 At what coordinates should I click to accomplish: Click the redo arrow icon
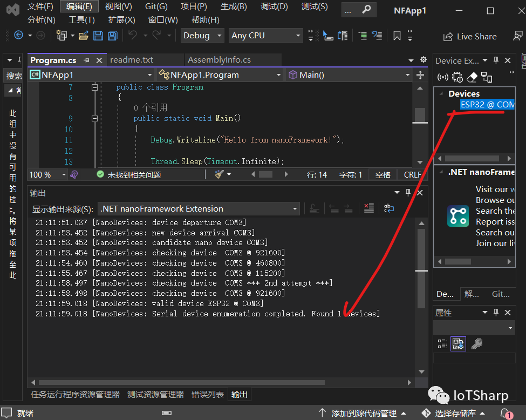point(156,35)
